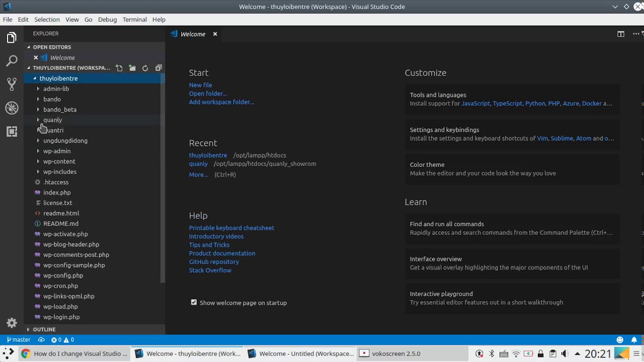Expand the wp-content folder
This screenshot has height=362, width=644.
tap(38, 161)
